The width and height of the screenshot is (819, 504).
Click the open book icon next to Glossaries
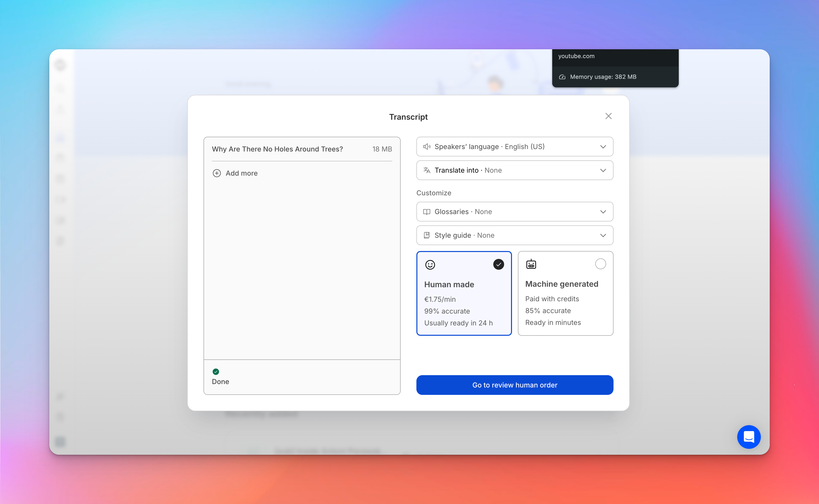(427, 212)
